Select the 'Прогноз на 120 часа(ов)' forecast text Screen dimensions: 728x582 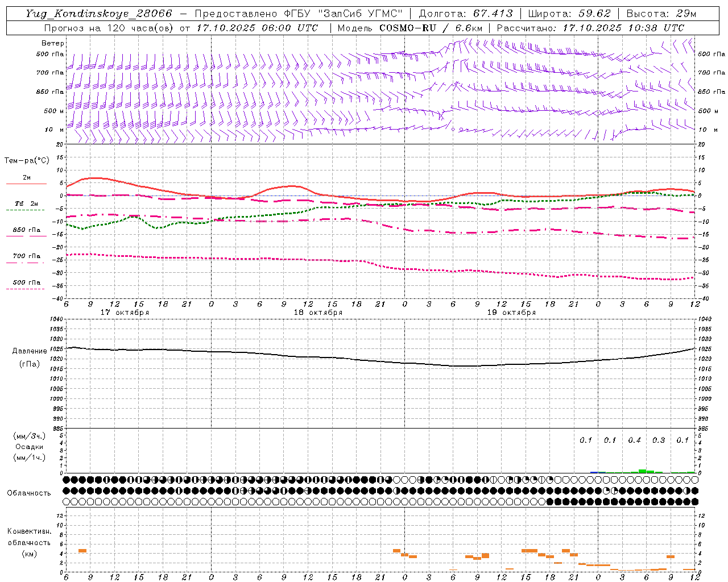[109, 28]
